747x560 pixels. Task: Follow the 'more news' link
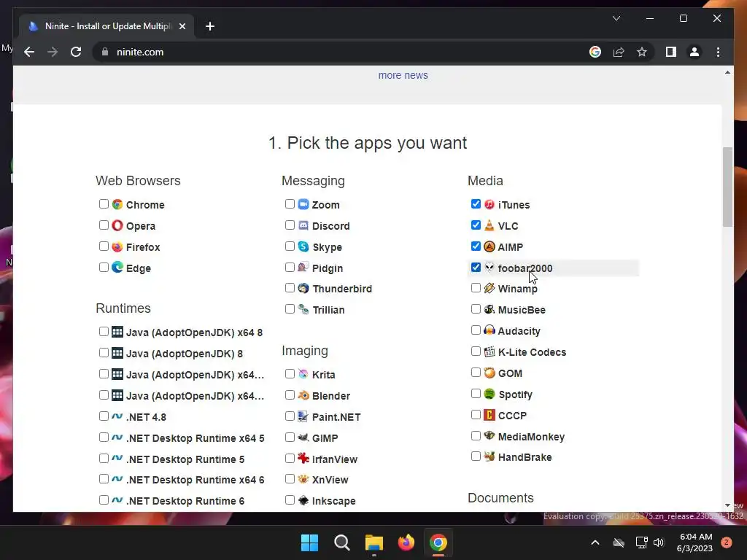click(x=403, y=75)
